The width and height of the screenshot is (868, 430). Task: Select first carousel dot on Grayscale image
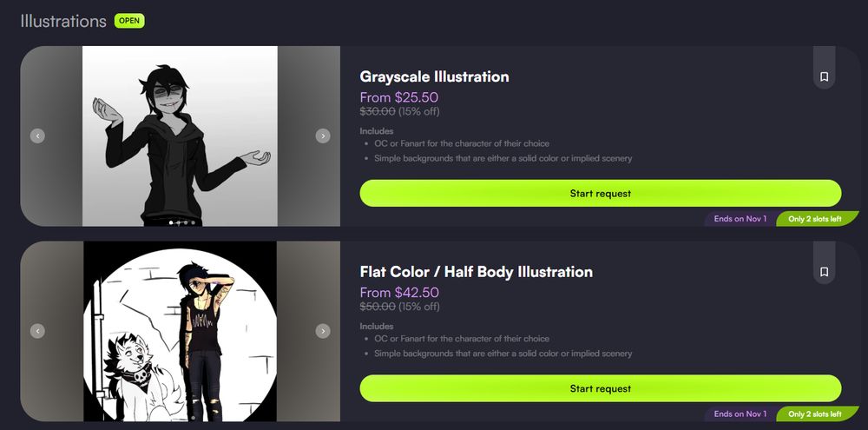[x=171, y=222]
